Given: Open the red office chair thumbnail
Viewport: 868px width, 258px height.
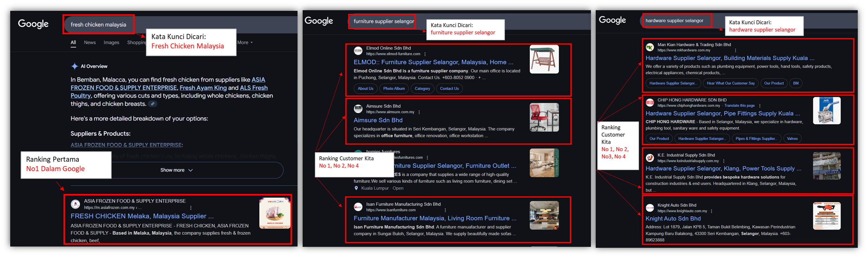Looking at the screenshot, I should pyautogui.click(x=544, y=117).
